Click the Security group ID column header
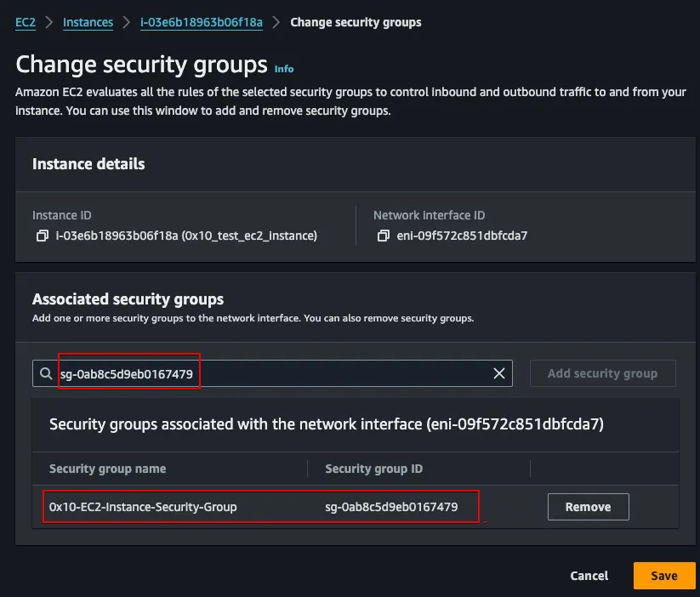Image resolution: width=700 pixels, height=597 pixels. pyautogui.click(x=373, y=469)
